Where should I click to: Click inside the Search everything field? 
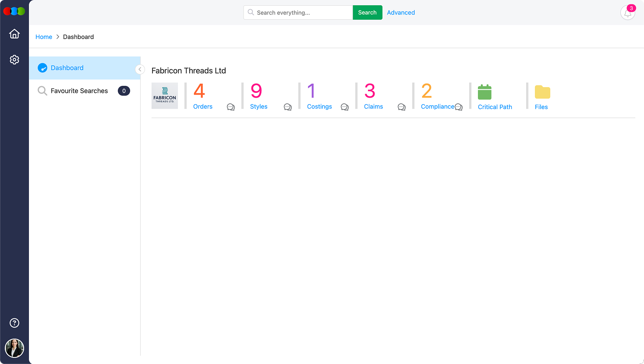298,12
